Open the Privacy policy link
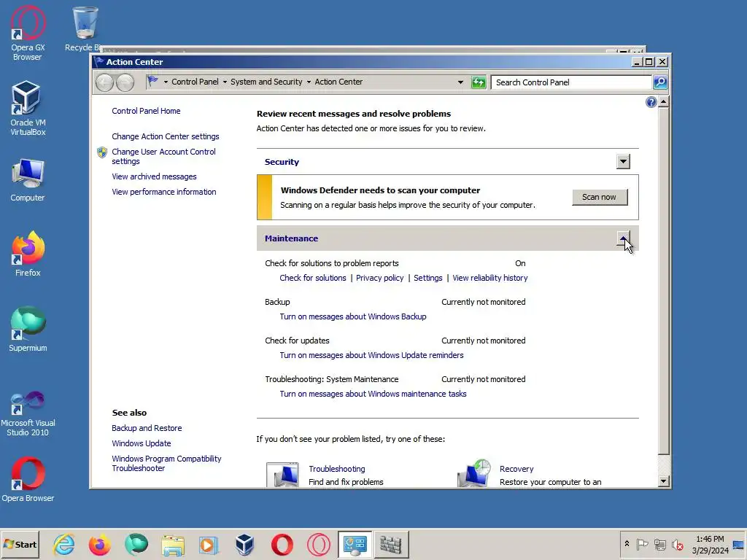747x560 pixels. point(379,278)
